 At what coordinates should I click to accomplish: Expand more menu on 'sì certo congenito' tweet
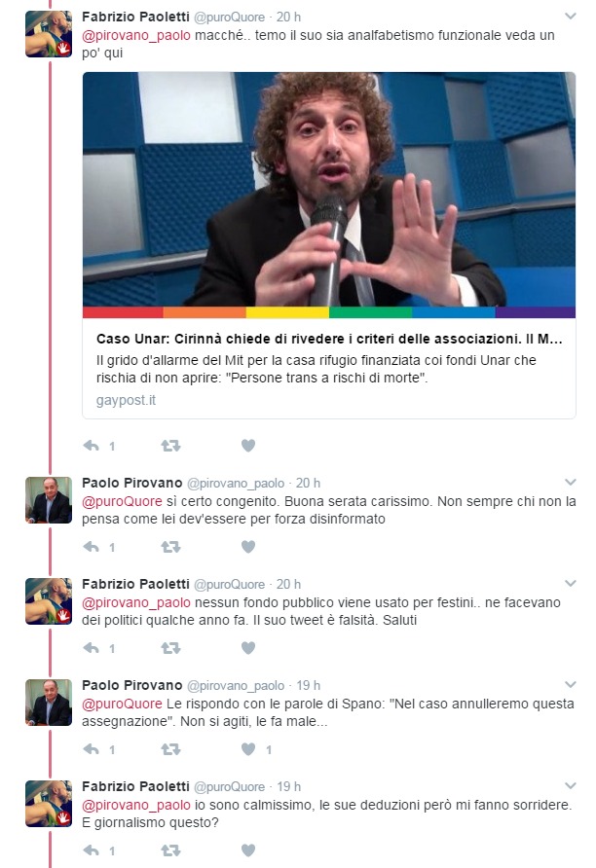pos(570,483)
